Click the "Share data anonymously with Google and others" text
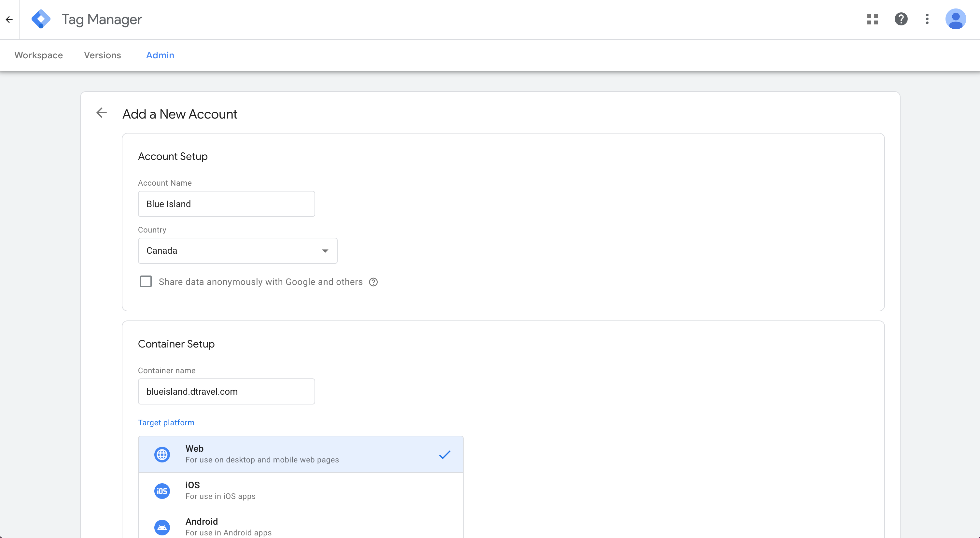The height and width of the screenshot is (538, 980). click(x=260, y=282)
